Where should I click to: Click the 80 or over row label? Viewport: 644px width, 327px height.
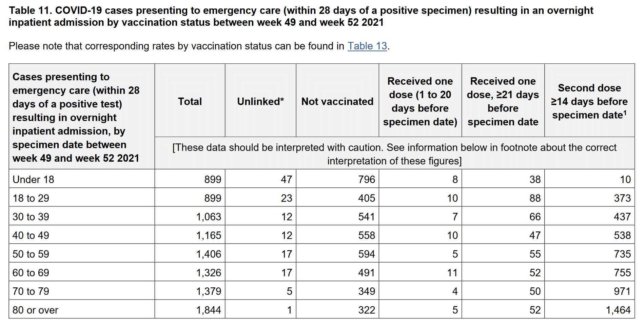[35, 310]
